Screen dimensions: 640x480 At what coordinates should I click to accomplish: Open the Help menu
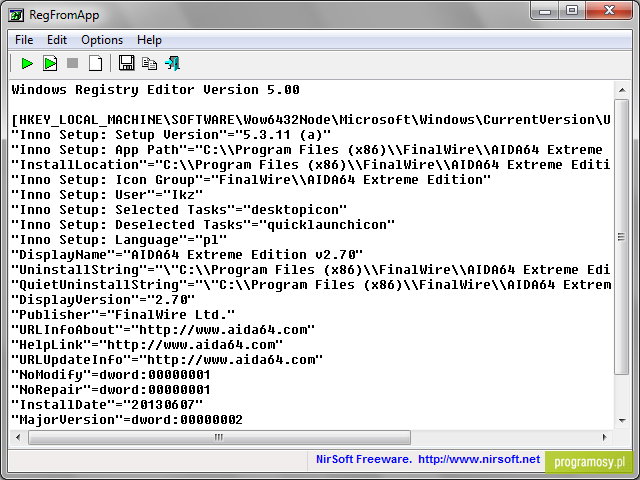(149, 40)
